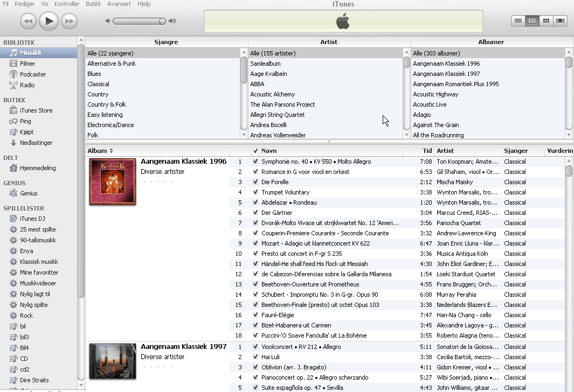Switch to song list view
The width and height of the screenshot is (574, 392).
pos(518,21)
